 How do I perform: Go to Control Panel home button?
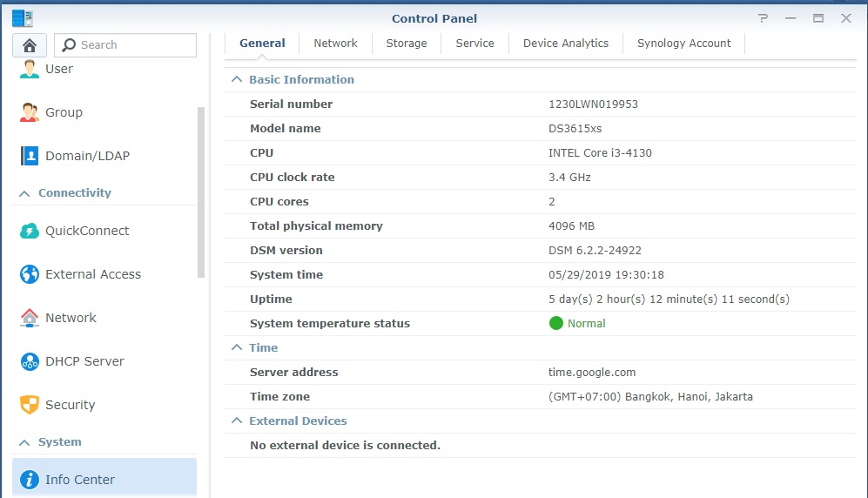30,44
